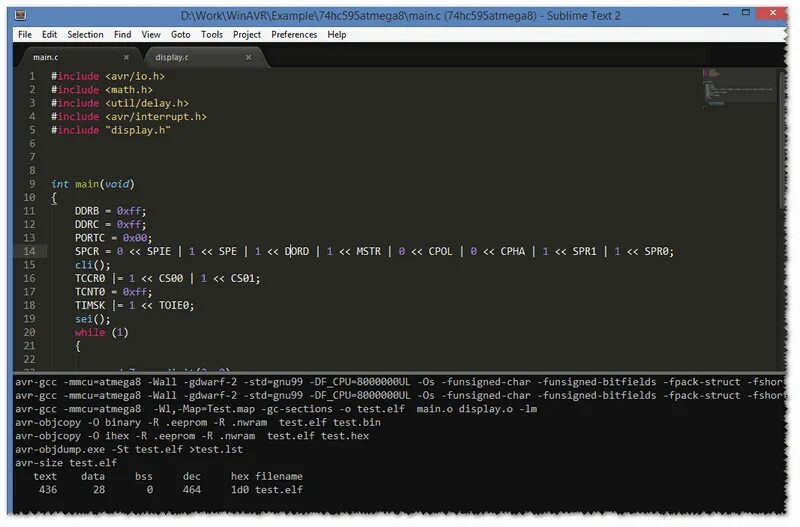Open the Goto menu
The image size is (800, 527).
click(181, 34)
